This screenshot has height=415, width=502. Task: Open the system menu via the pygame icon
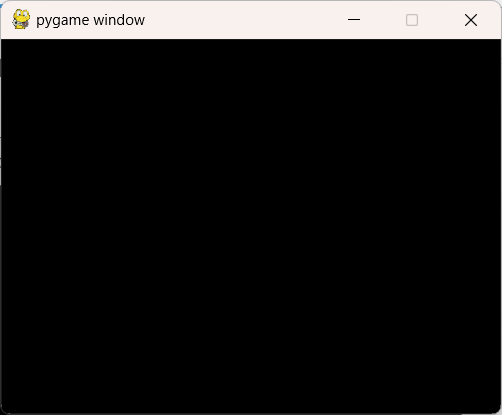point(21,19)
